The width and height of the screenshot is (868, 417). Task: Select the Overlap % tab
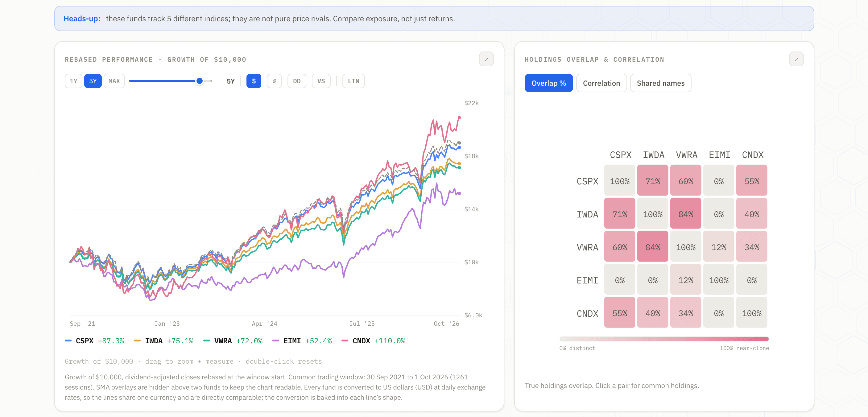point(548,83)
